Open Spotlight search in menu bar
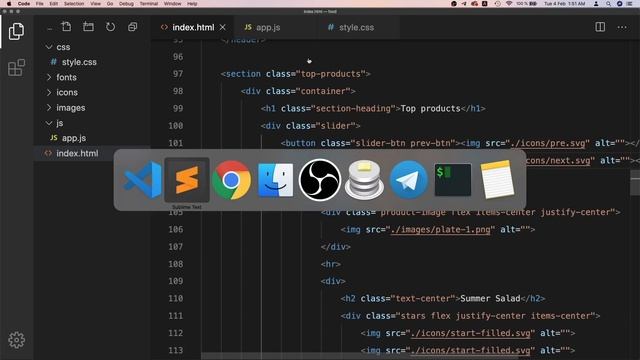Image resolution: width=640 pixels, height=360 pixels. coord(608,4)
